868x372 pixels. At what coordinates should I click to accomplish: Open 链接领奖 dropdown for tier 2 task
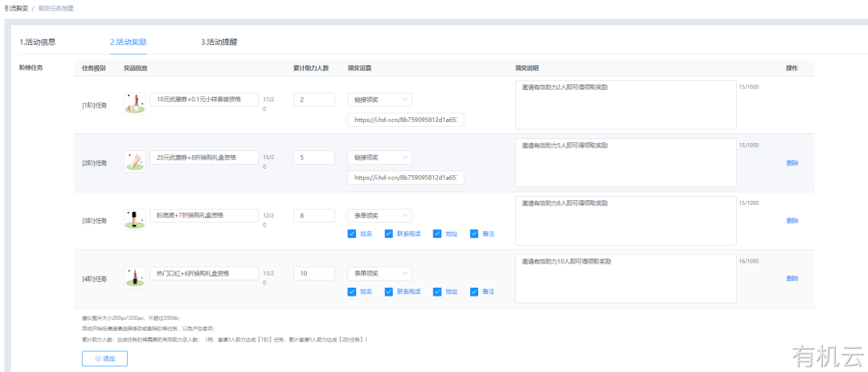(x=379, y=158)
